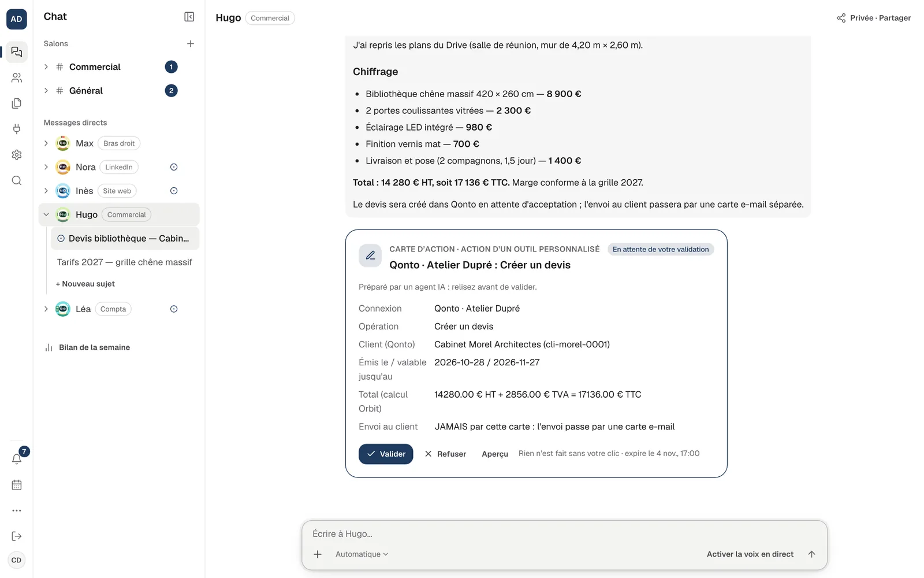Expand Max direct messages

click(46, 143)
